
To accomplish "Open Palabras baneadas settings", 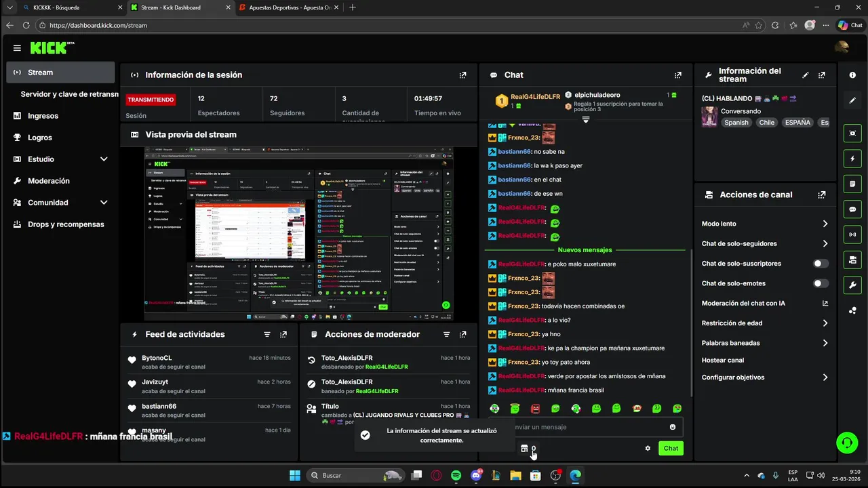I will pos(765,343).
